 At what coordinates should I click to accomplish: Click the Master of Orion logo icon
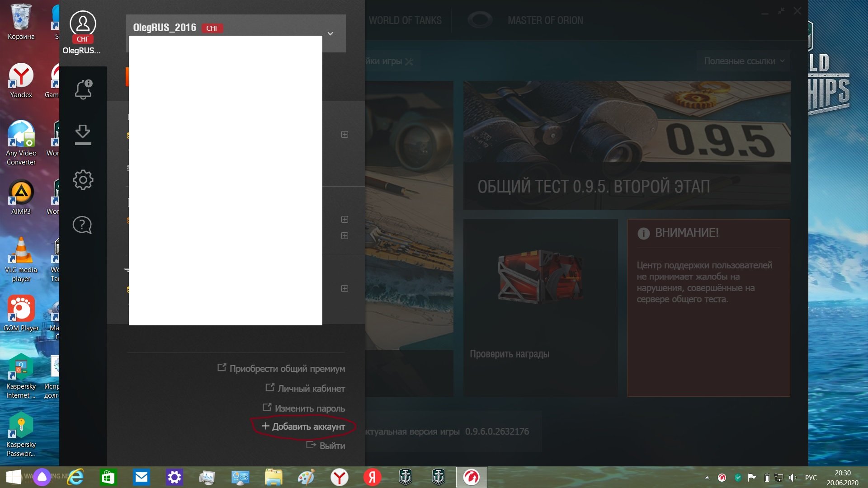click(480, 20)
